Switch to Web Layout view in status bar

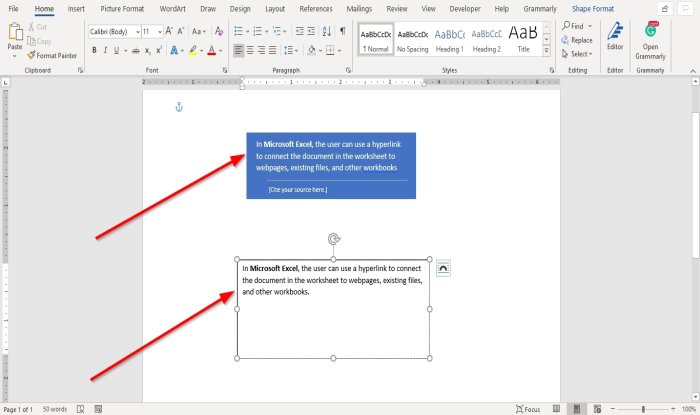tap(597, 409)
